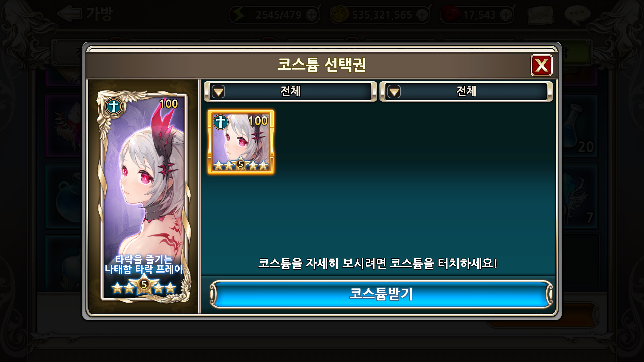Click the cross class icon on card
The image size is (644, 362).
point(114,107)
